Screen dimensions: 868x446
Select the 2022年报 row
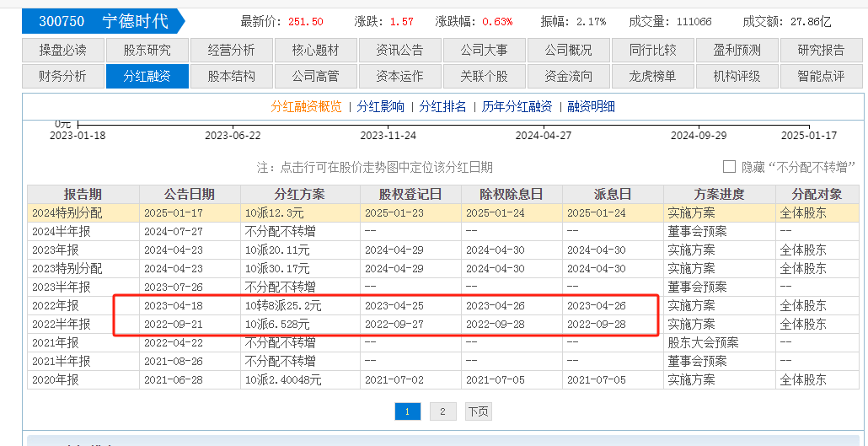(x=443, y=306)
